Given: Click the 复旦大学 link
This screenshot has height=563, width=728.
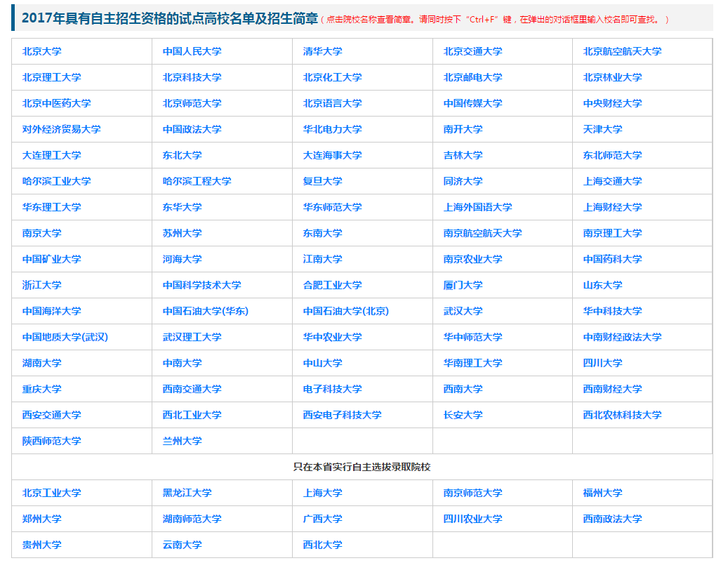Looking at the screenshot, I should point(322,182).
